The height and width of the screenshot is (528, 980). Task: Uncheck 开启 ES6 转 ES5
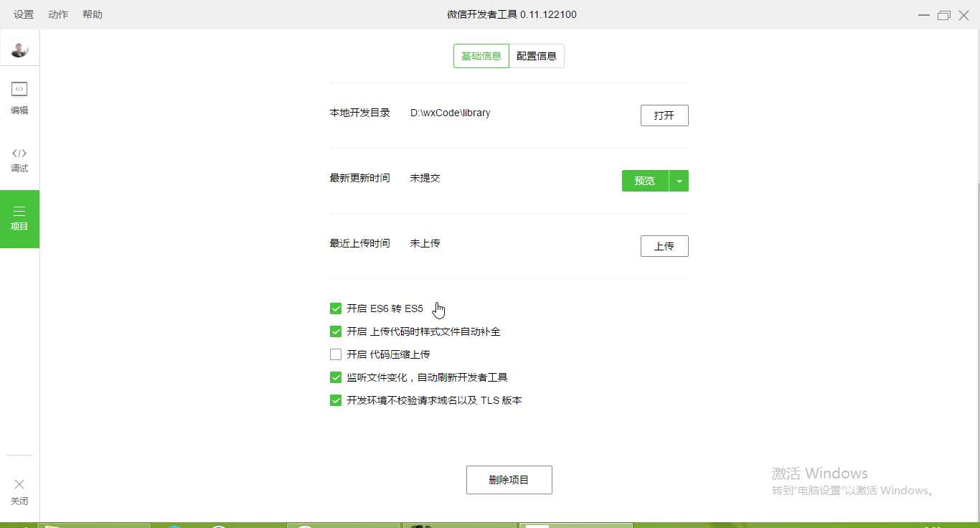click(x=336, y=308)
